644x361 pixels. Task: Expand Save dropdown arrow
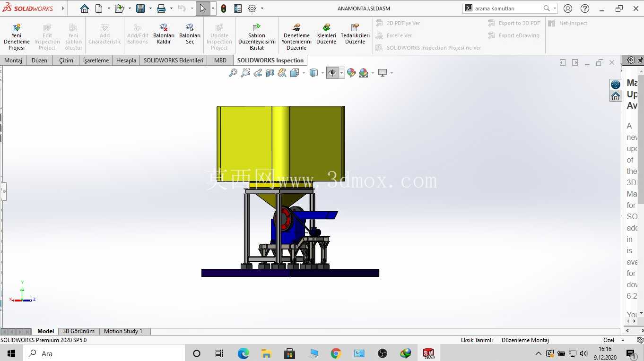click(150, 9)
